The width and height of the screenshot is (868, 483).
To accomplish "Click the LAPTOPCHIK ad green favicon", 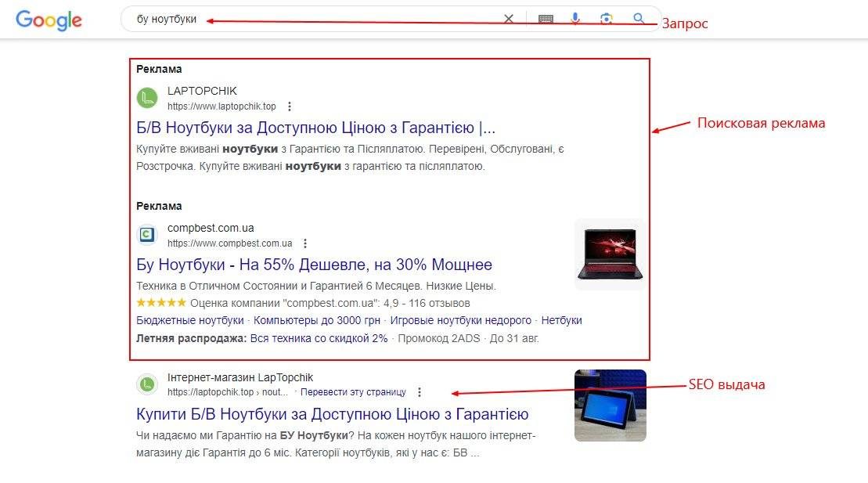I will 147,98.
